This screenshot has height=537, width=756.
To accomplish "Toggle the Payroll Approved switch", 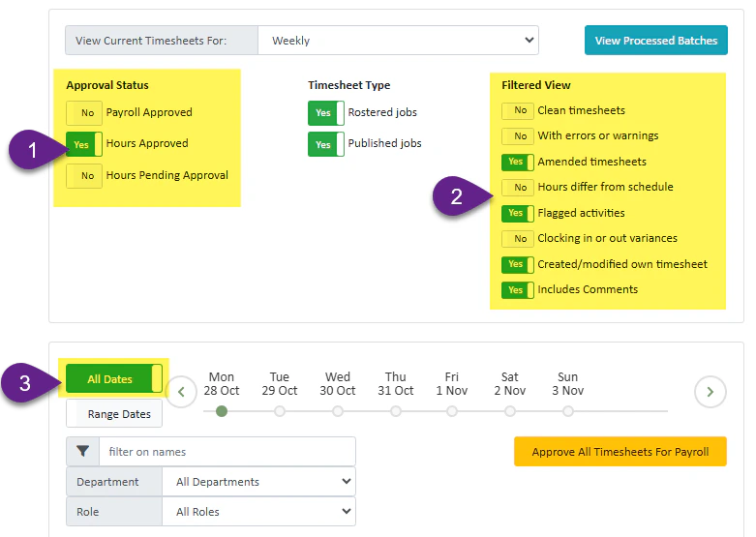I will coord(84,113).
